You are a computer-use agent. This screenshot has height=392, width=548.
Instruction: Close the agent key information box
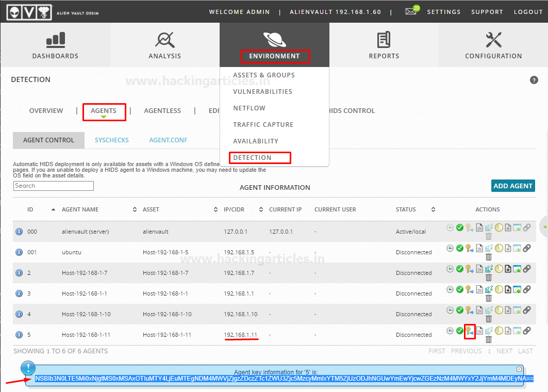(519, 369)
